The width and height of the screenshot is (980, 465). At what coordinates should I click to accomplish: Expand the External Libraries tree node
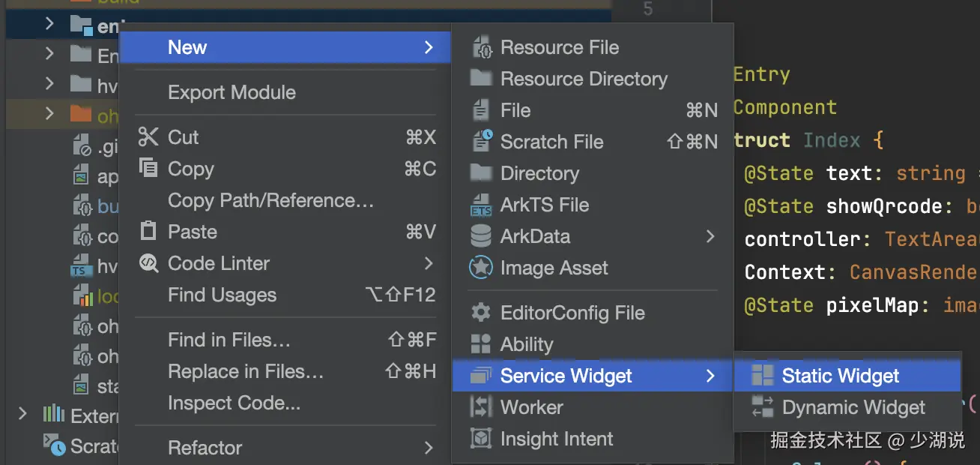(x=22, y=415)
